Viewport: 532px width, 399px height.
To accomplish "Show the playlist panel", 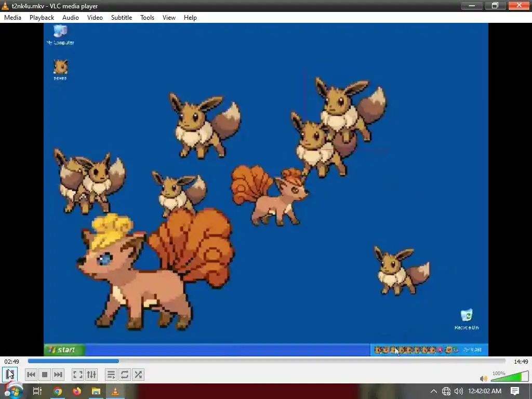I will click(111, 375).
